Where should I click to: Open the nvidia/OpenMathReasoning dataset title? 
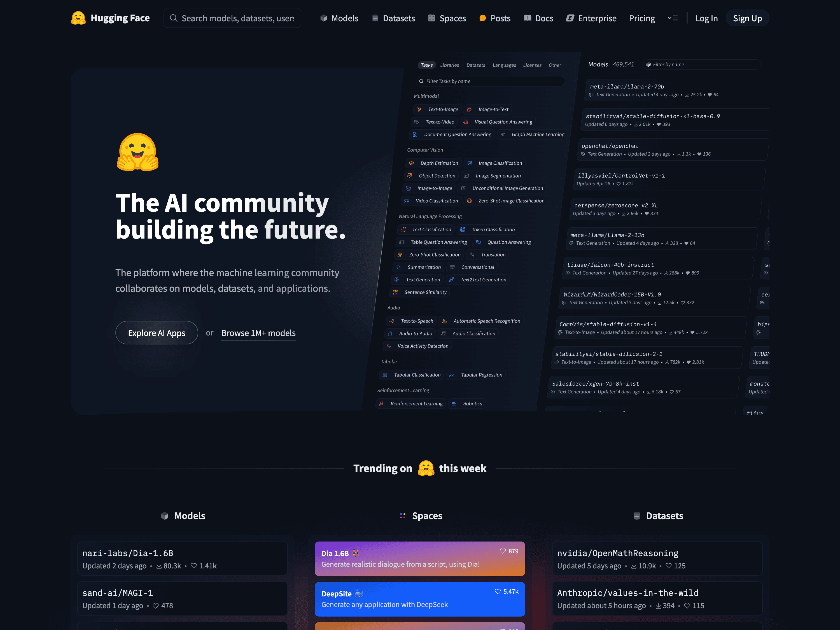pyautogui.click(x=617, y=553)
